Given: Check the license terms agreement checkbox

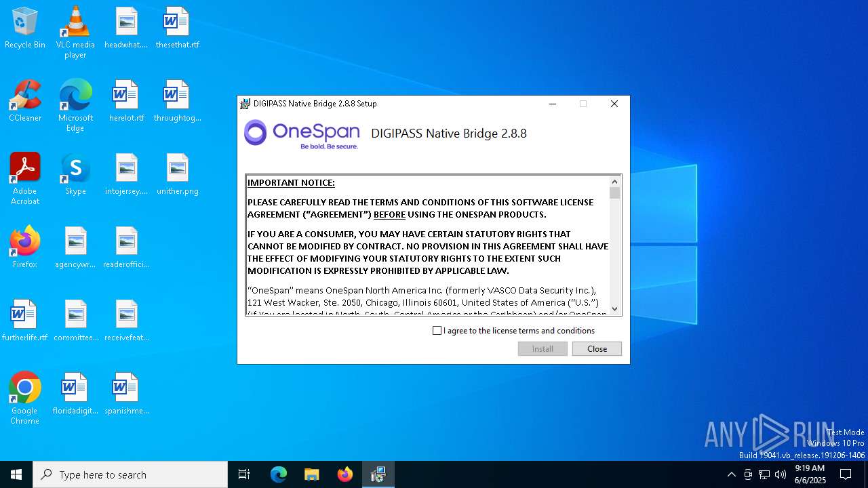Looking at the screenshot, I should coord(437,331).
